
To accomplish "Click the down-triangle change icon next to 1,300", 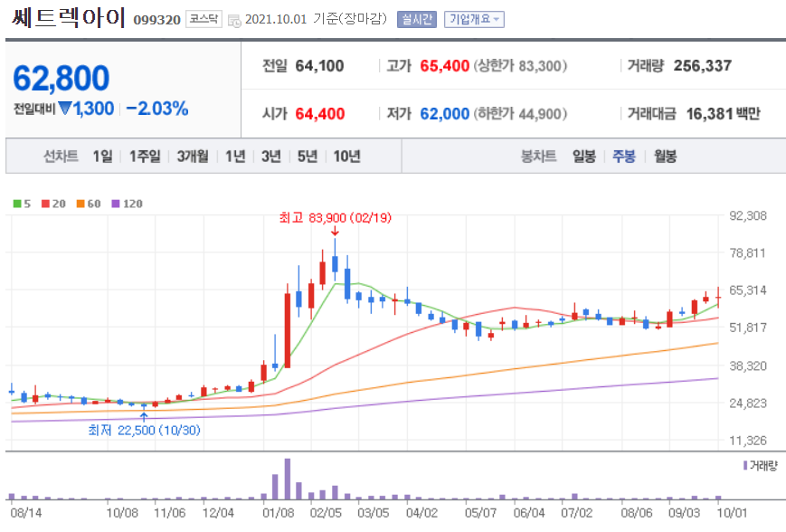I will point(65,108).
